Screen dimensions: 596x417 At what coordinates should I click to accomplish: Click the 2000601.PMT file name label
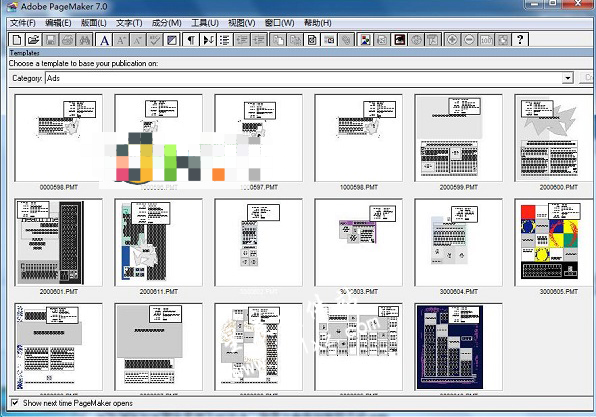tap(59, 292)
